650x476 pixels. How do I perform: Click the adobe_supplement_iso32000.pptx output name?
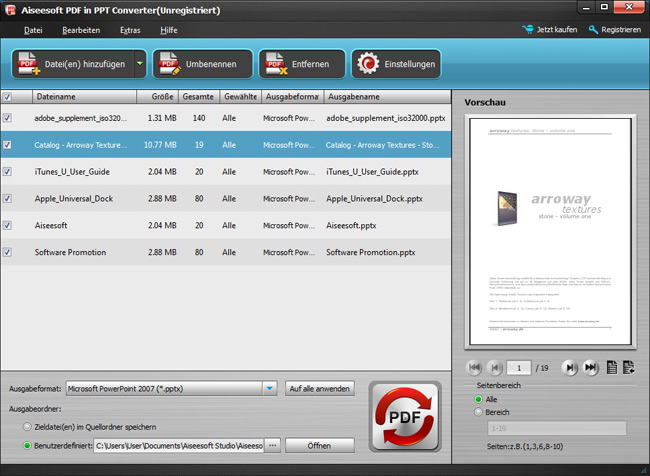386,118
